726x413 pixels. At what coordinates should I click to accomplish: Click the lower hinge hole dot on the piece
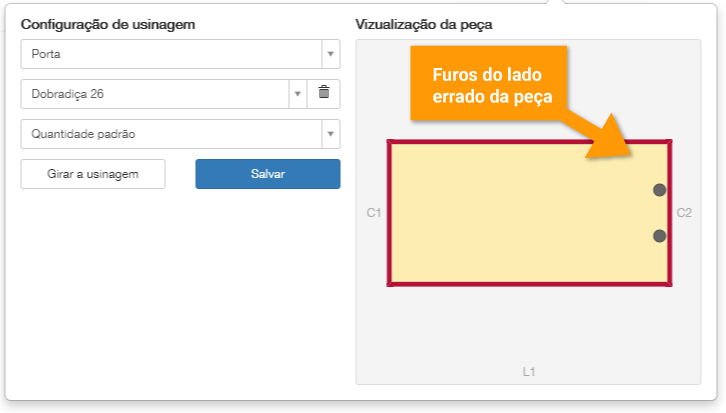pyautogui.click(x=659, y=236)
